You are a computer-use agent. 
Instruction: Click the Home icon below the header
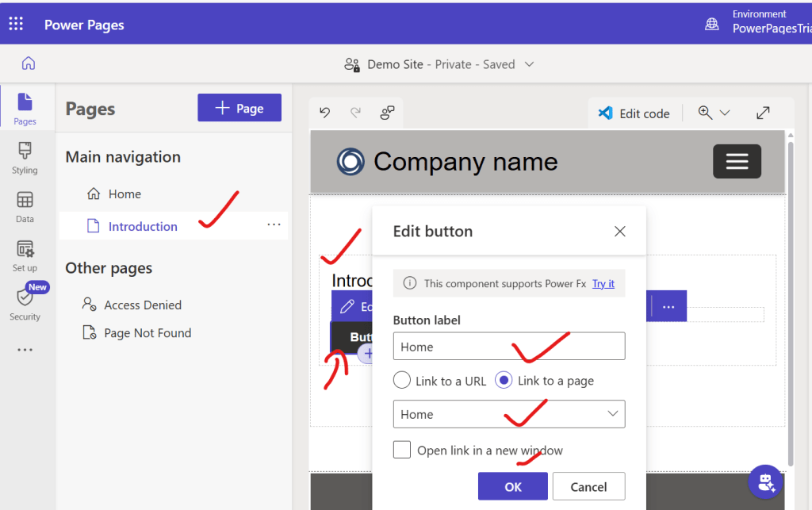click(x=29, y=63)
